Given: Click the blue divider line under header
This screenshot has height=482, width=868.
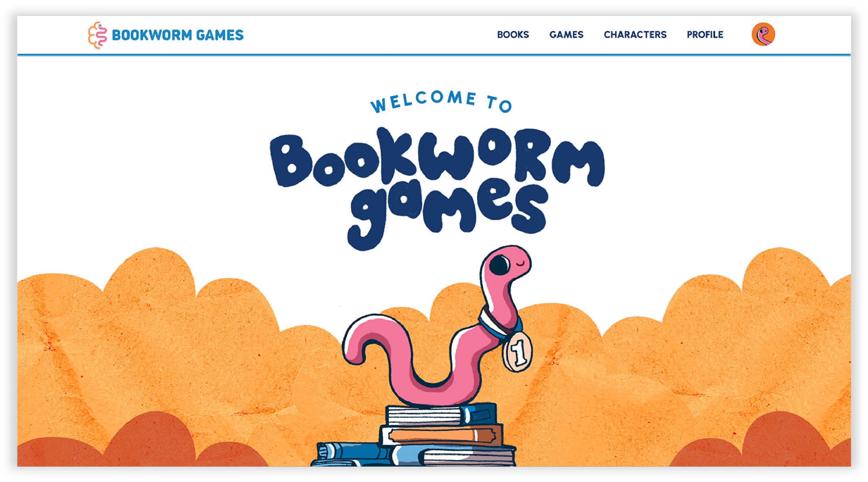Looking at the screenshot, I should pos(434,55).
